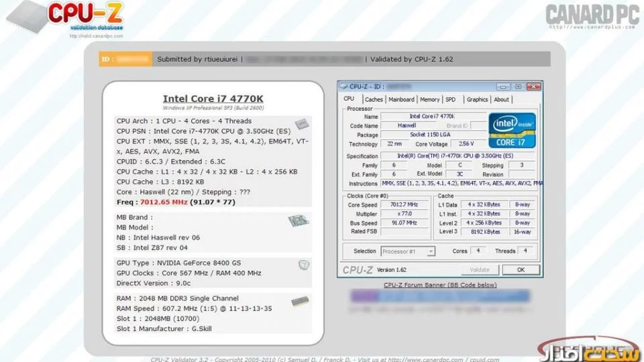Open the Mainboard tab
644x362 pixels.
(401, 99)
